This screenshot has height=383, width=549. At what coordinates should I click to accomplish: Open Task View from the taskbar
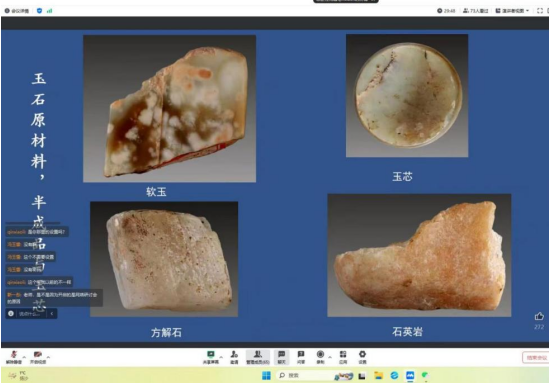coord(362,376)
